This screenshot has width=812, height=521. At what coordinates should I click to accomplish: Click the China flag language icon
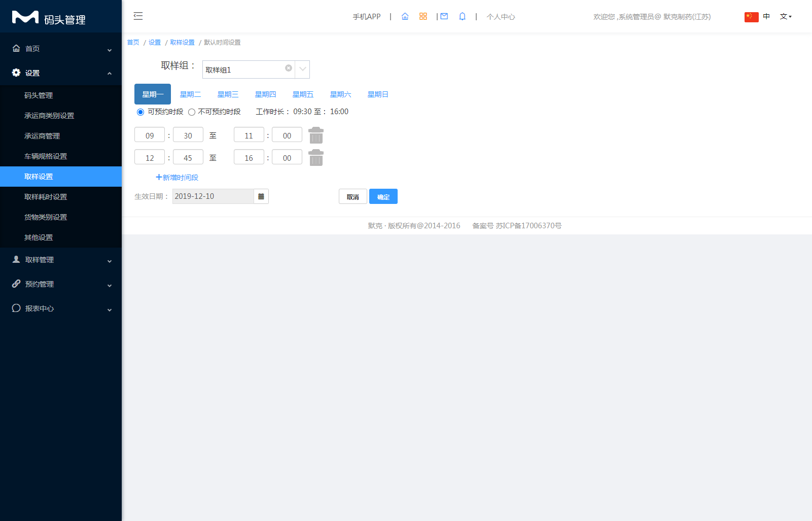(x=751, y=17)
